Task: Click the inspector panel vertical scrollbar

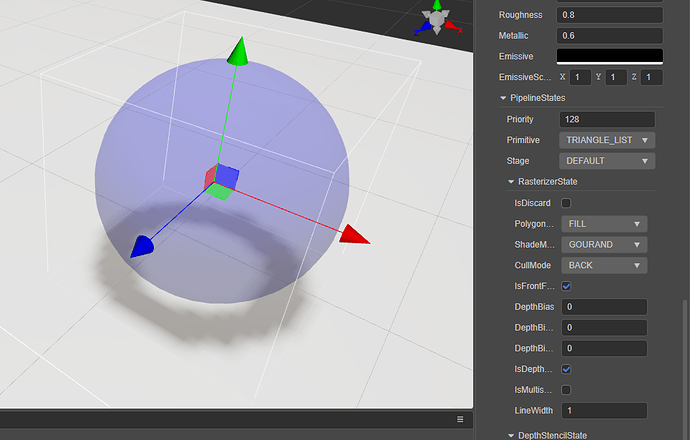Action: point(684,370)
